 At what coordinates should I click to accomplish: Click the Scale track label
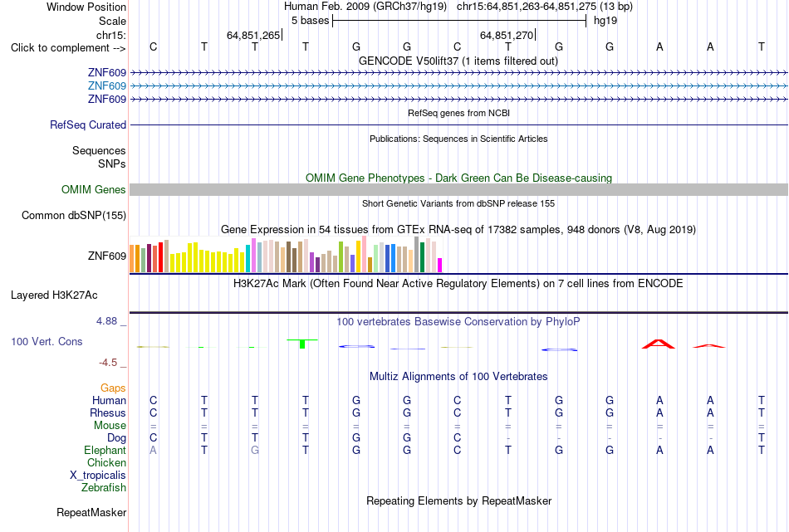112,21
